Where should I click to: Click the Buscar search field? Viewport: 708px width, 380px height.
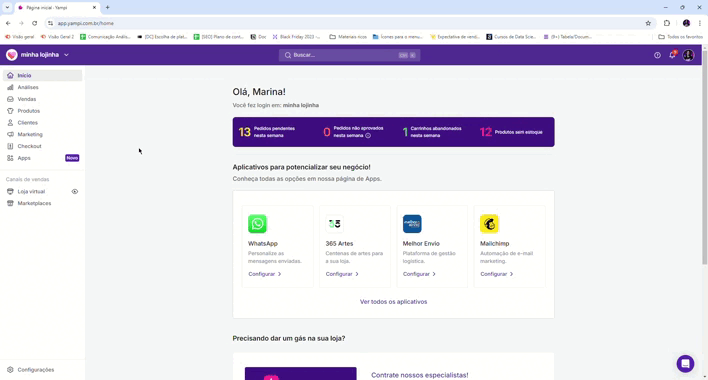click(349, 55)
